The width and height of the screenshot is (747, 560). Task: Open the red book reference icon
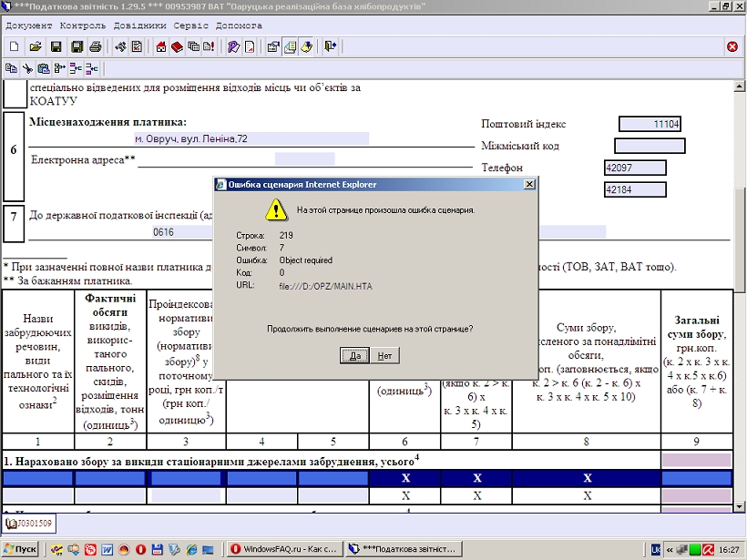pos(177,46)
